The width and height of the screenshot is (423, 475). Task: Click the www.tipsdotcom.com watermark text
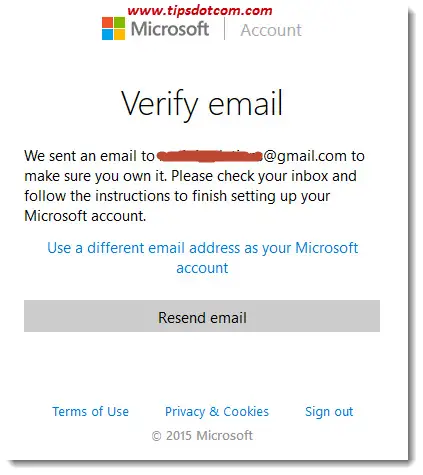[x=200, y=11]
